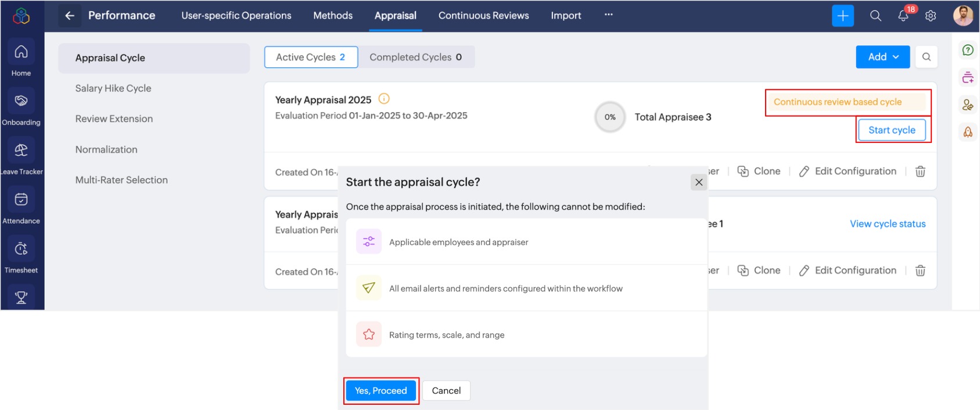
Task: Edit Configuration of Yearly Appraisal 2025
Action: point(848,171)
